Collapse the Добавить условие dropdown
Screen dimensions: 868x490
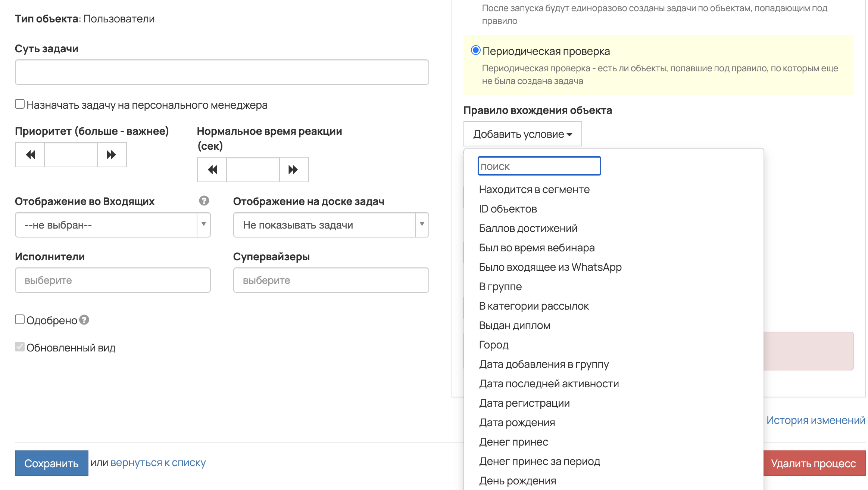point(522,134)
